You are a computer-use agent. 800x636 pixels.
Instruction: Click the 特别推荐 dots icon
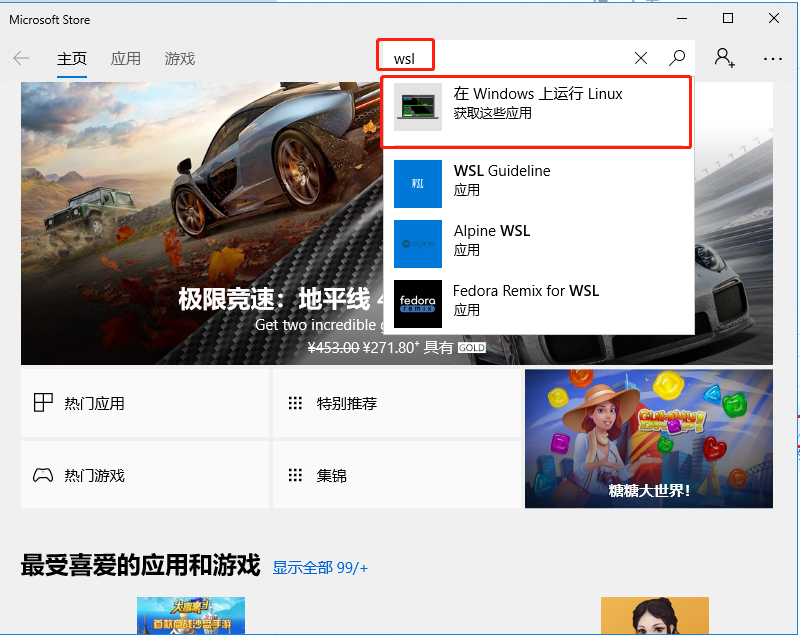[295, 403]
